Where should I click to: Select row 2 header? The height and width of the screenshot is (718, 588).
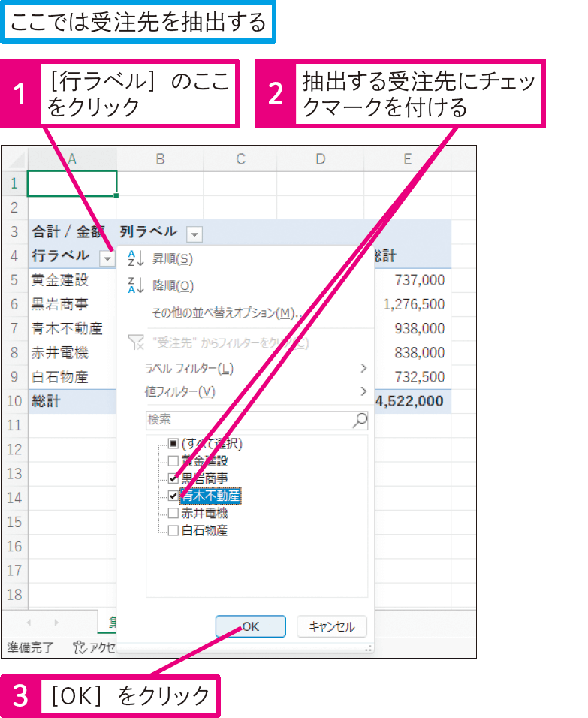click(x=15, y=207)
